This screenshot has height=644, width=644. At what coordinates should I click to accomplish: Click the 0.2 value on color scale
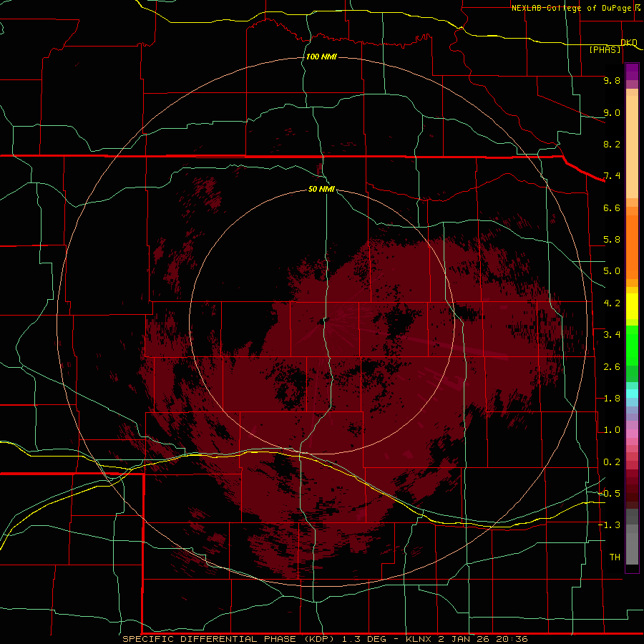(x=612, y=462)
